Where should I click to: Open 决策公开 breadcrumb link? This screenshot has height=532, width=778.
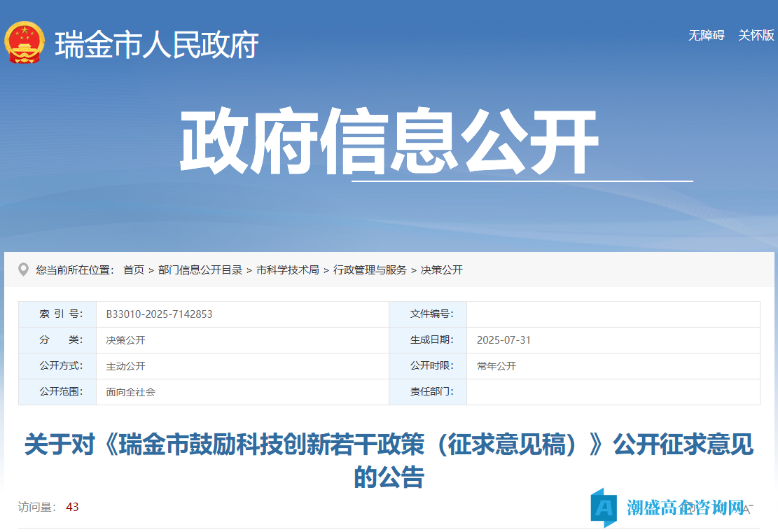coord(442,269)
